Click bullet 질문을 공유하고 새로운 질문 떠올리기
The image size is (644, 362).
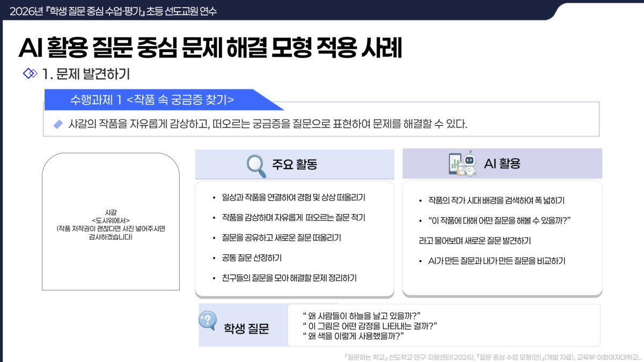277,237
